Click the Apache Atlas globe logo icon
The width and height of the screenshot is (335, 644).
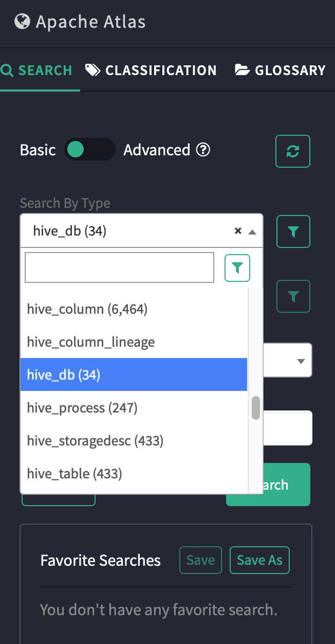click(x=22, y=22)
